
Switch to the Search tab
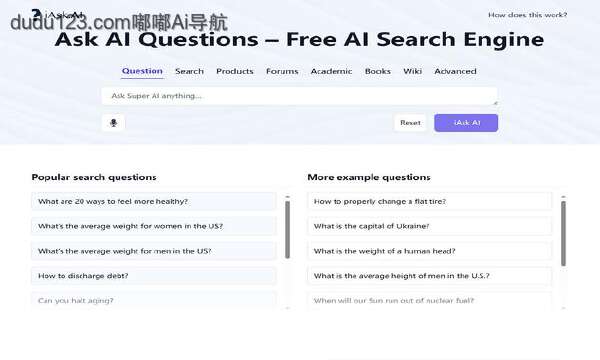tap(189, 71)
